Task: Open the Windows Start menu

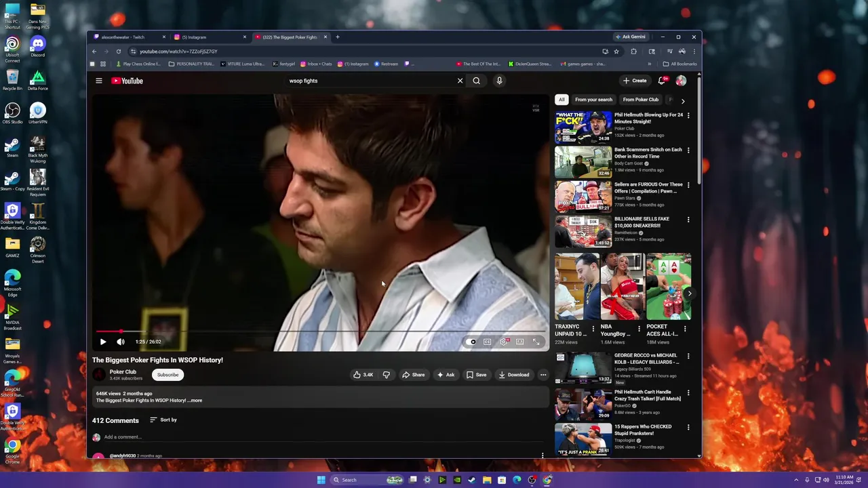Action: pos(321,480)
